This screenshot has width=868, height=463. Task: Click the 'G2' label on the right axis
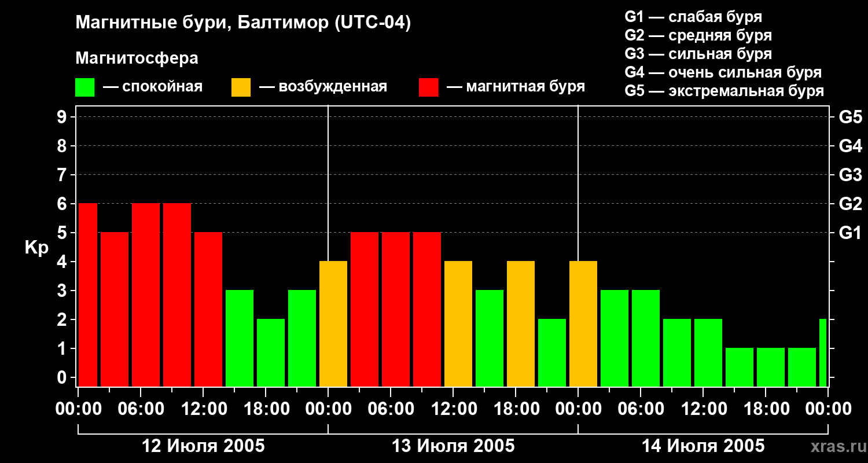(850, 204)
